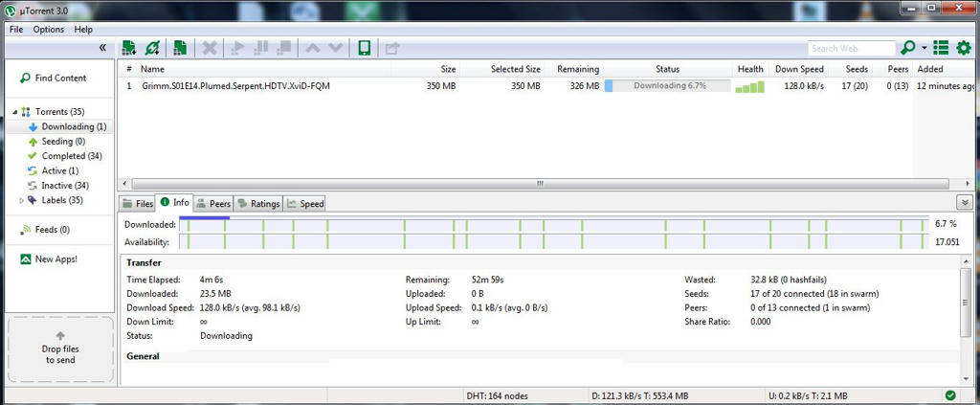
Task: Toggle the list view icon
Action: [941, 48]
